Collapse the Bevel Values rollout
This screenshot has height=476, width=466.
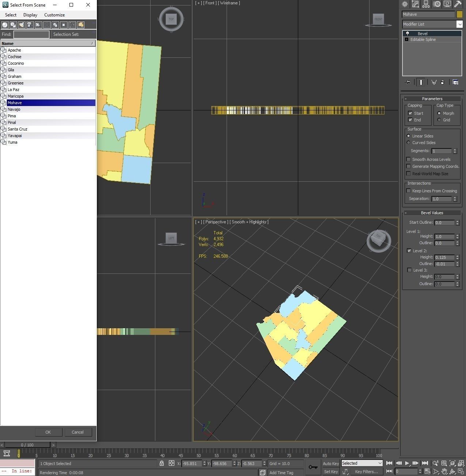432,213
